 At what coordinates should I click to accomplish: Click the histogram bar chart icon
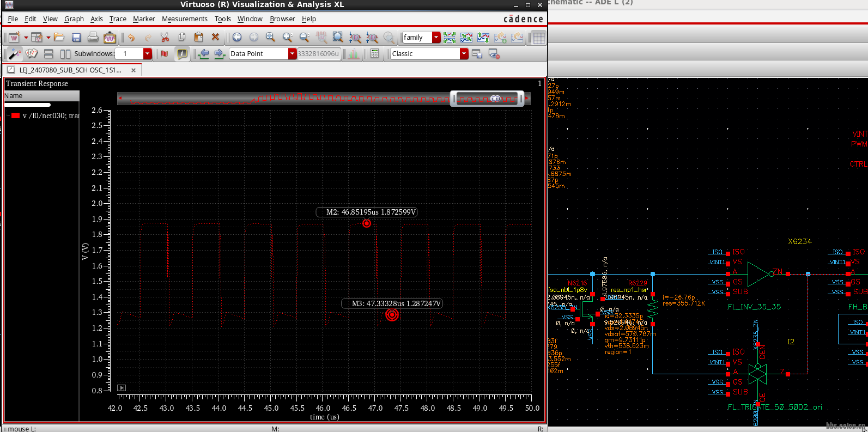click(x=354, y=54)
